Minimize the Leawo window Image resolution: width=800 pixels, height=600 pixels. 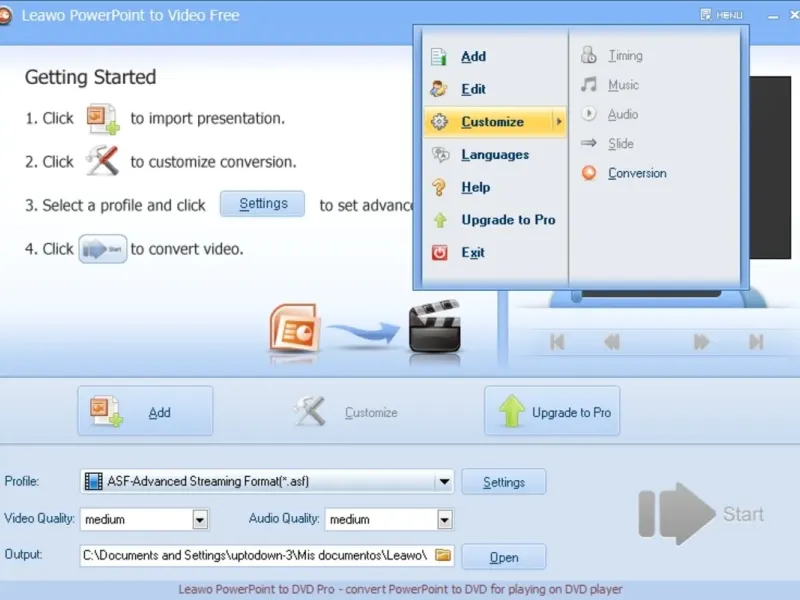(773, 16)
